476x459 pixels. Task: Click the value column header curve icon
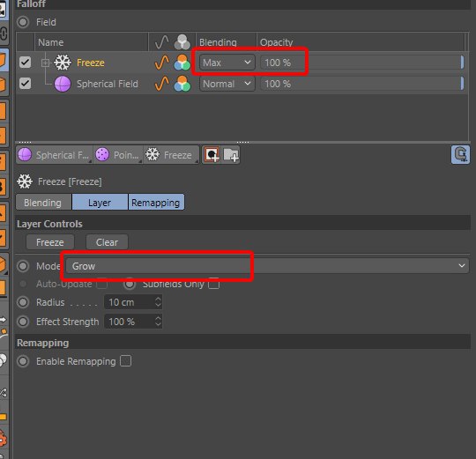[x=162, y=42]
